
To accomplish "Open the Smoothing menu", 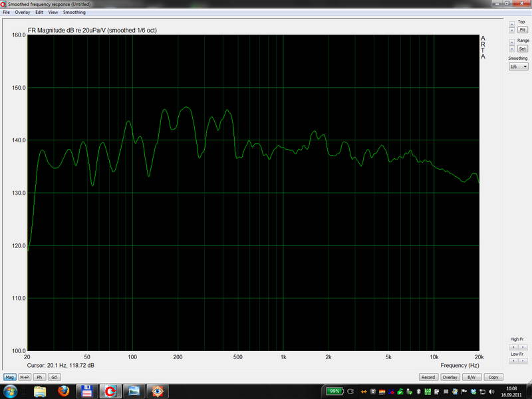I will coord(74,12).
